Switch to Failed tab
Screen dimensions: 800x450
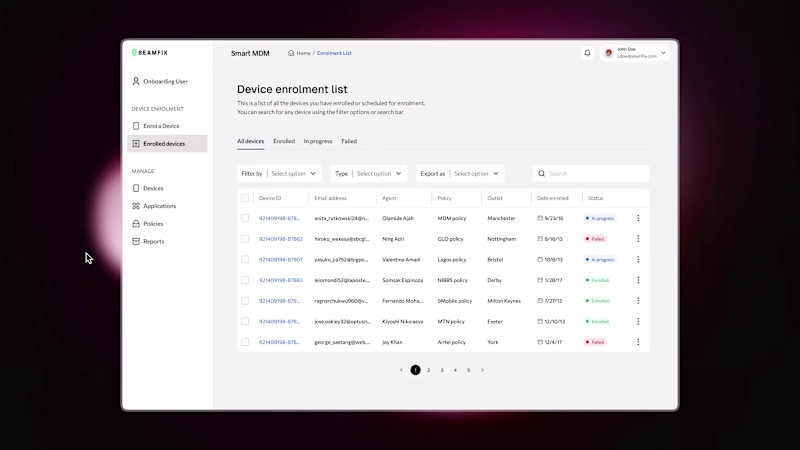(x=349, y=141)
